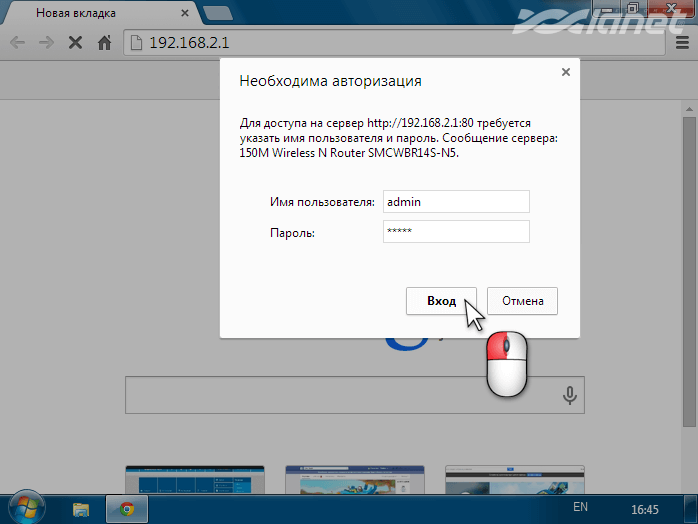Open File Explorer from the taskbar
This screenshot has height=524, width=698.
click(82, 509)
